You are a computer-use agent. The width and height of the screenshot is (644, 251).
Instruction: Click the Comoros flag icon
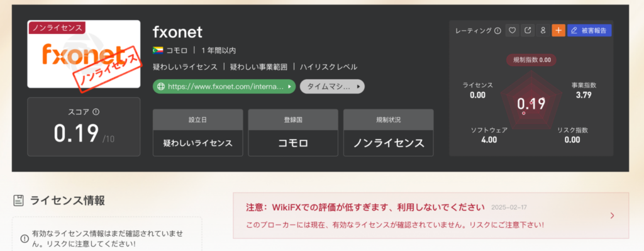click(157, 50)
